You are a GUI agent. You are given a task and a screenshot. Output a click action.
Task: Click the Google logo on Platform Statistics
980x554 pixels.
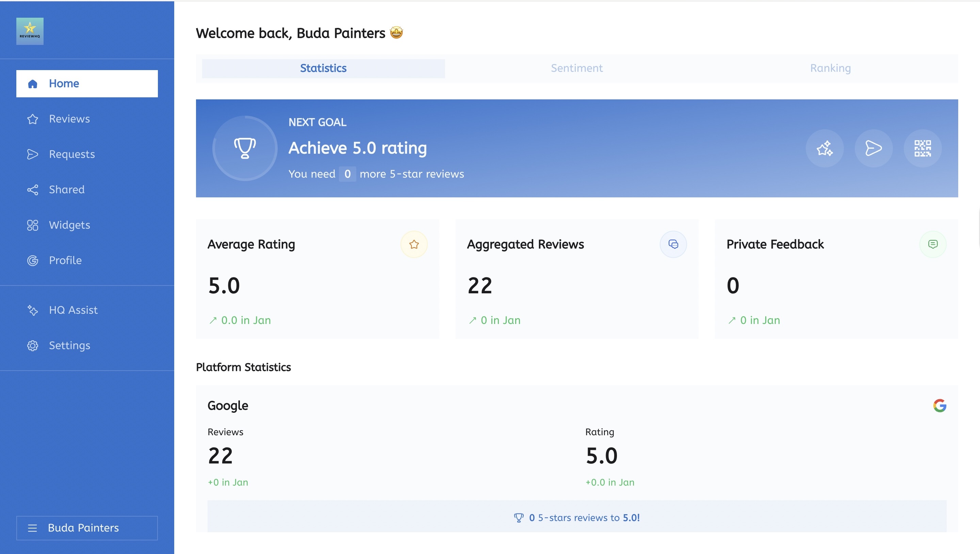pos(939,406)
